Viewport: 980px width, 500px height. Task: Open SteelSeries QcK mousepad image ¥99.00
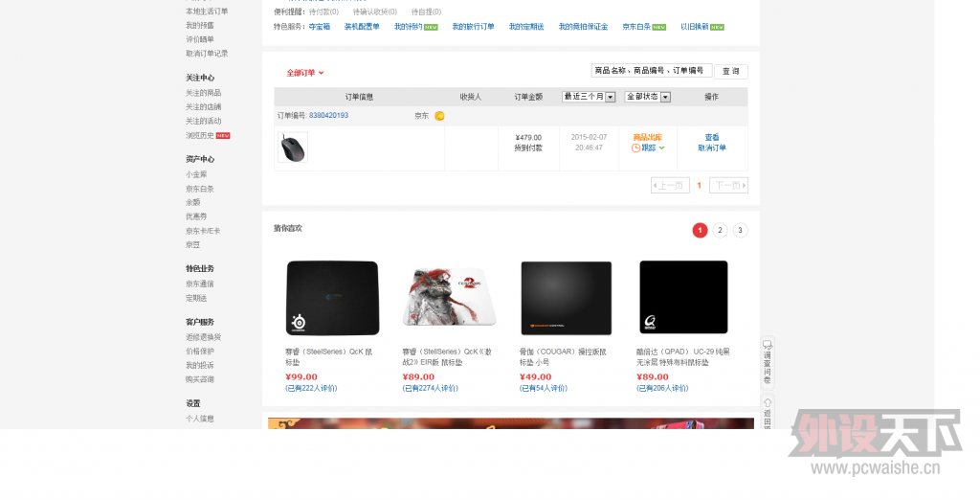[332, 298]
